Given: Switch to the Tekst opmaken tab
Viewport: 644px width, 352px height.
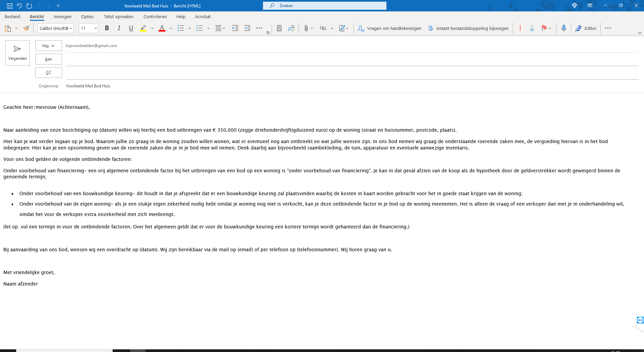Looking at the screenshot, I should pyautogui.click(x=118, y=17).
